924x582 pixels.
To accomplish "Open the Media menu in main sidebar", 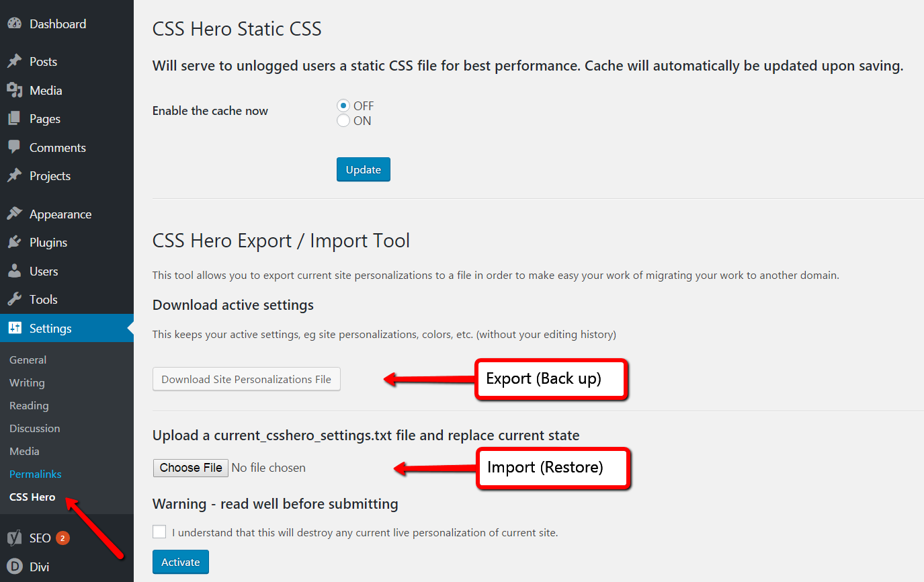I will click(46, 90).
